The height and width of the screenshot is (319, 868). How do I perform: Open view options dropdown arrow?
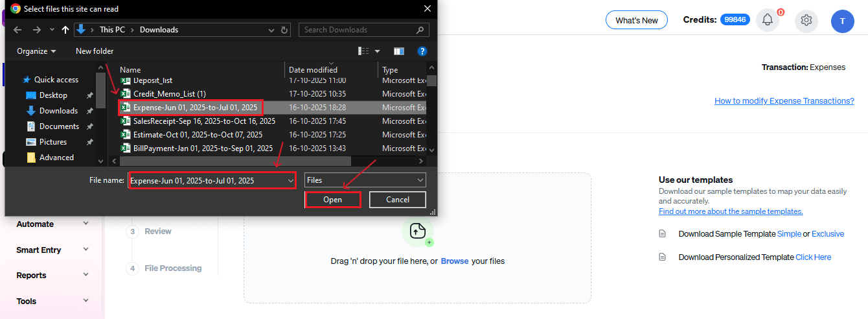[x=377, y=51]
